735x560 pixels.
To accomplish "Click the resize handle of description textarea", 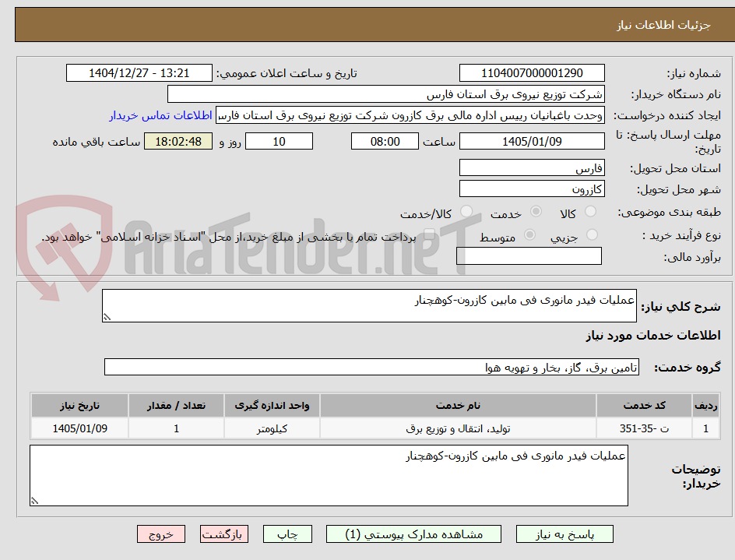I will pyautogui.click(x=107, y=318).
